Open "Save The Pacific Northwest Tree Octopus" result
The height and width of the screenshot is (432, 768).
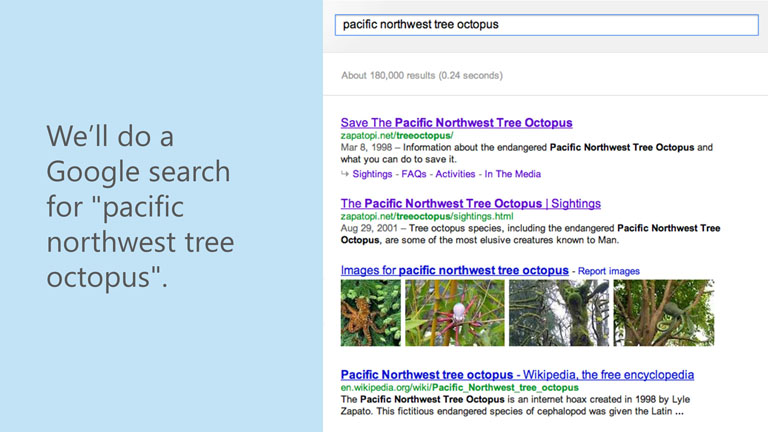pyautogui.click(x=456, y=123)
